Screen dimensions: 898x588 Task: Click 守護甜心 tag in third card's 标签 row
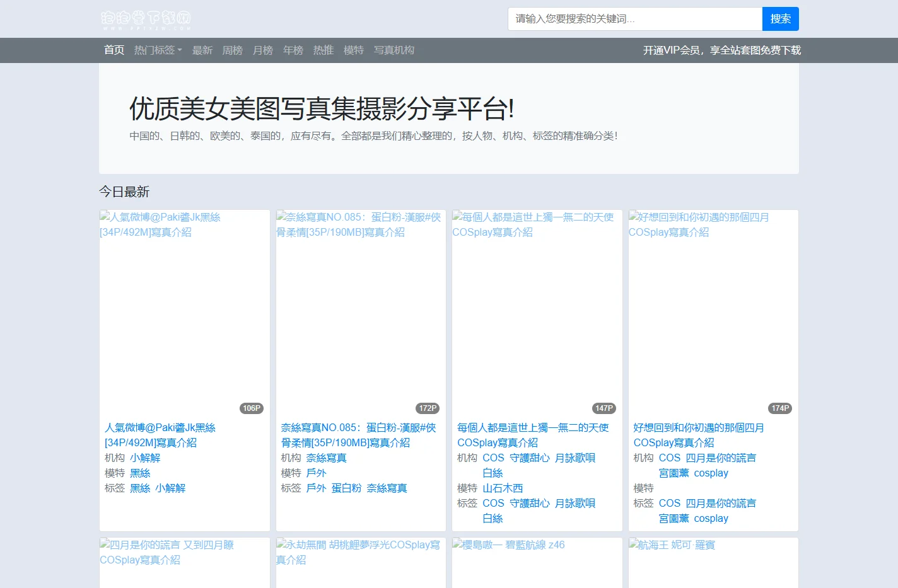pos(530,504)
